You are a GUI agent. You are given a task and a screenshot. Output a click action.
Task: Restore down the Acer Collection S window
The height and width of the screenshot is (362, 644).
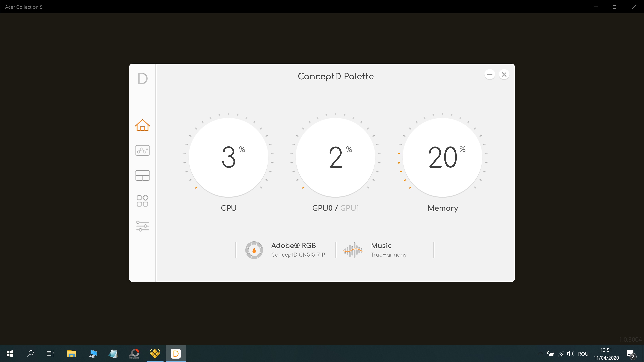(x=615, y=7)
